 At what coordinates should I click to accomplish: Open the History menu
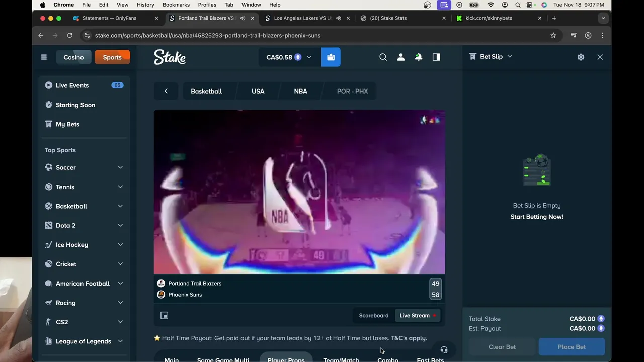click(x=145, y=5)
